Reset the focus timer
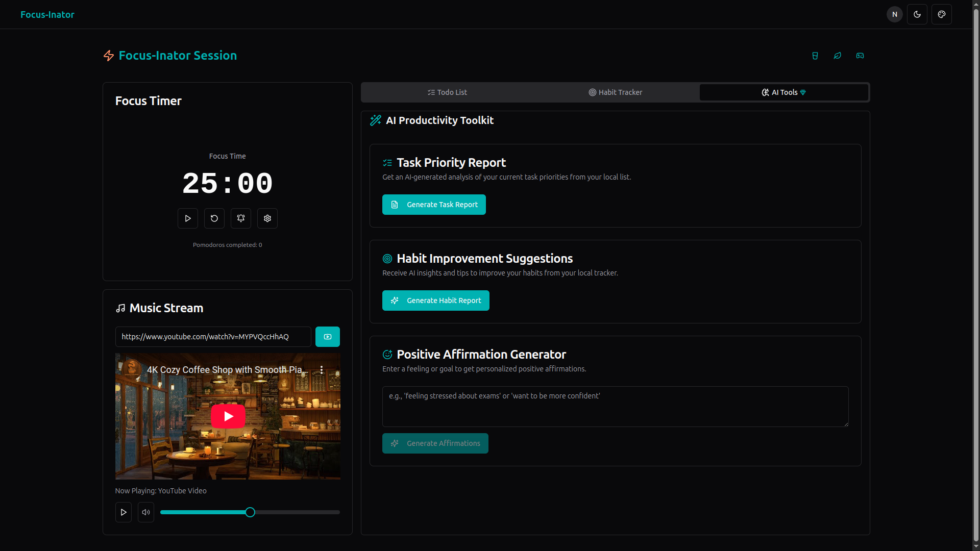This screenshot has height=551, width=980. click(x=214, y=218)
